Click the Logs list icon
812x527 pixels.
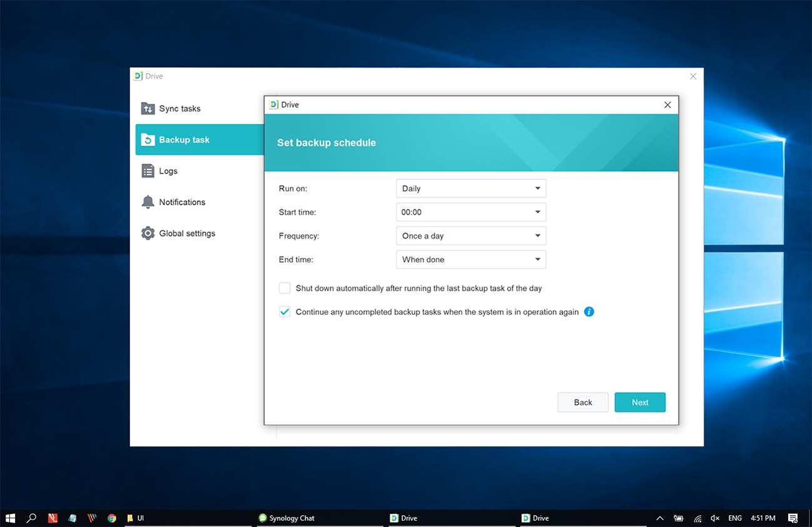[x=148, y=171]
